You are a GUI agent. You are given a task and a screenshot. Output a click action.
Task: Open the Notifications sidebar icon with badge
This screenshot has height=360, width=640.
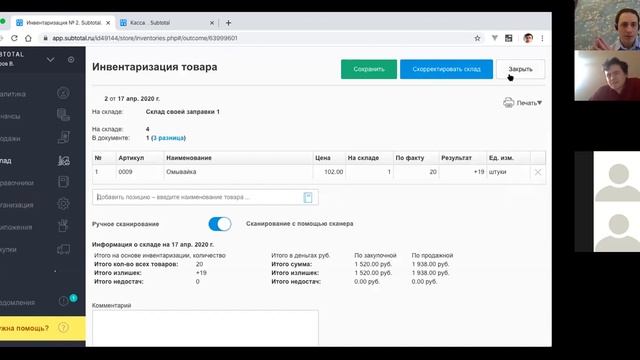tap(64, 301)
